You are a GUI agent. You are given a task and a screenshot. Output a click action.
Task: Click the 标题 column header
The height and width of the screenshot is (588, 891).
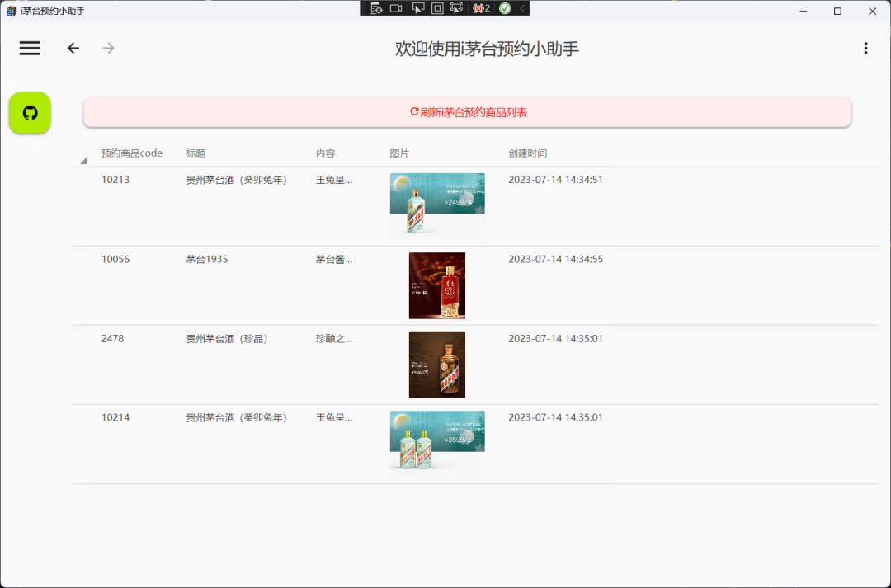(196, 153)
